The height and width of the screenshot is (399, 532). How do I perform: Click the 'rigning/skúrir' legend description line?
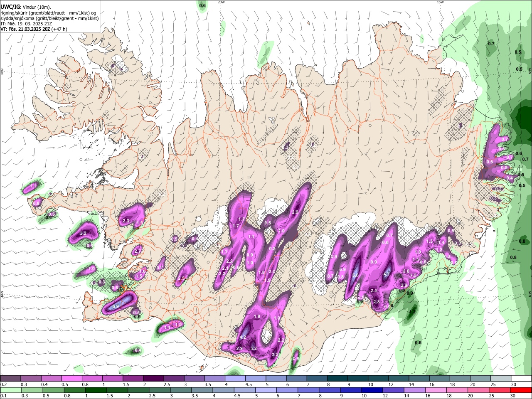click(48, 13)
